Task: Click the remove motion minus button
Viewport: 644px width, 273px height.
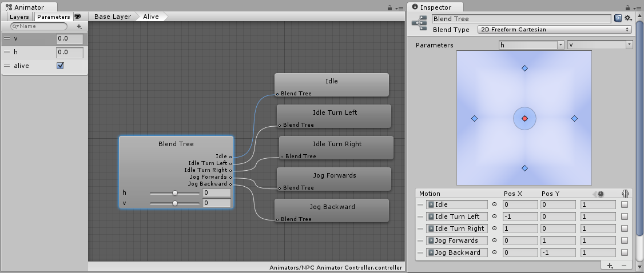Action: pyautogui.click(x=623, y=266)
